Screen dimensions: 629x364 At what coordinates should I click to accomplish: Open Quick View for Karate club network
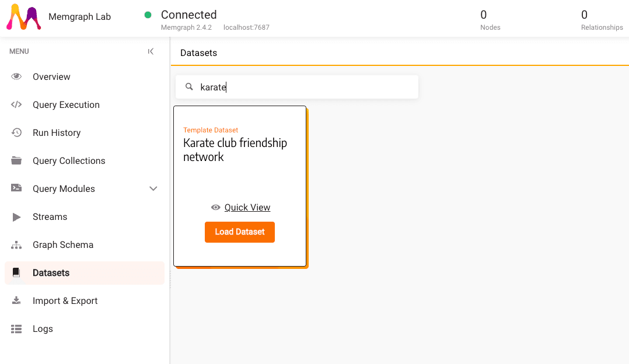tap(247, 207)
